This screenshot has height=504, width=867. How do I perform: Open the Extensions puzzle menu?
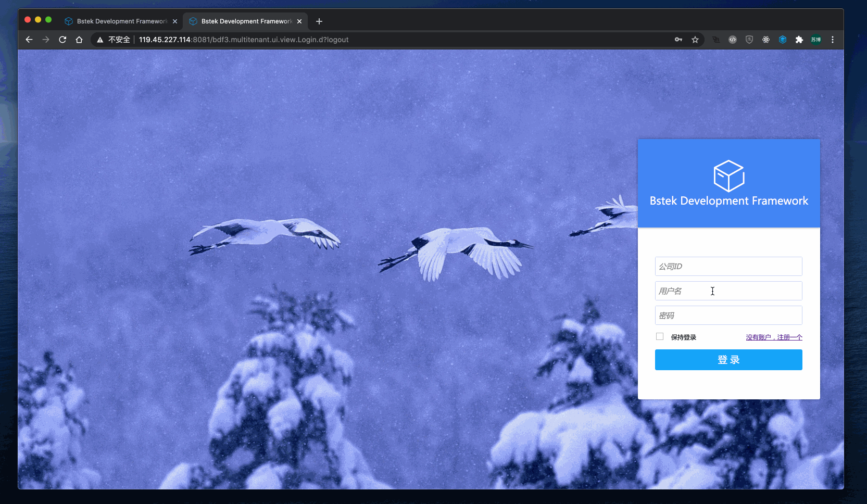coord(799,40)
